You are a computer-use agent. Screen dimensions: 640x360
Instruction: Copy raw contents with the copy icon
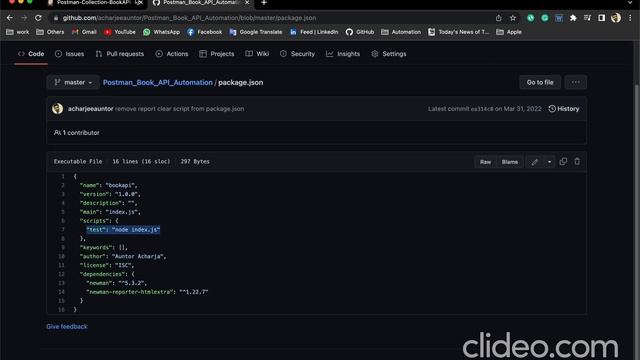(x=563, y=162)
